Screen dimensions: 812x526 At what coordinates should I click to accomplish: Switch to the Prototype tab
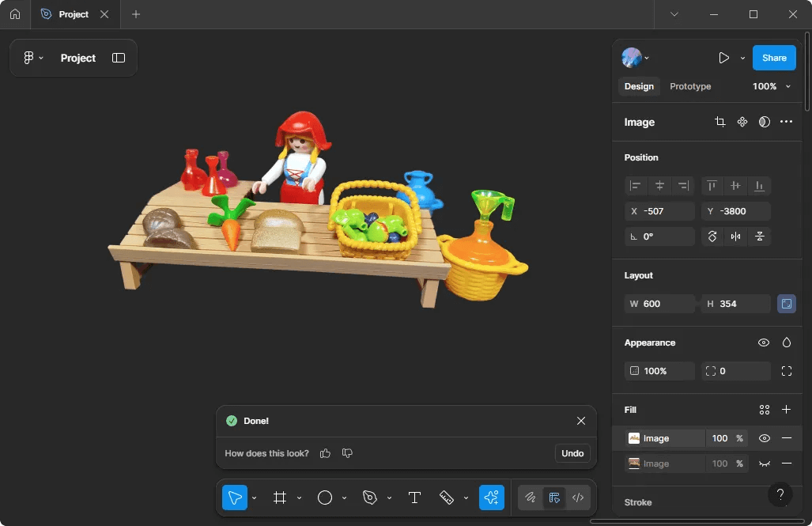(x=690, y=86)
